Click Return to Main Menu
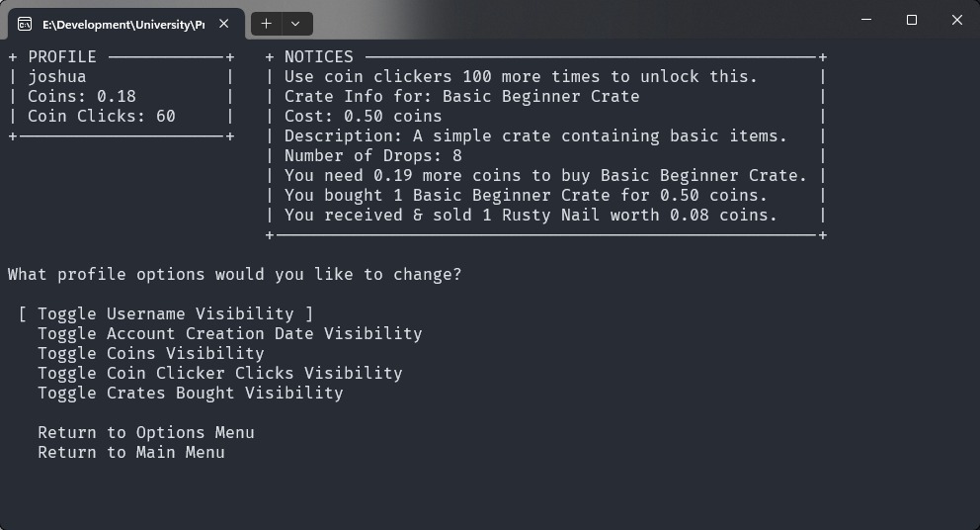Viewport: 980px width, 530px height. tap(130, 452)
